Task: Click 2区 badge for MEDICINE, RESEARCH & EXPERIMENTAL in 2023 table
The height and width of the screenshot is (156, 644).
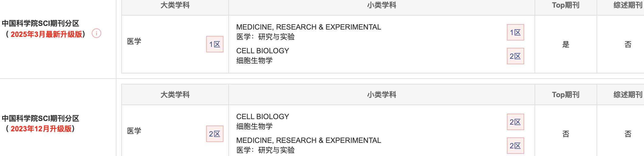Action: [515, 146]
